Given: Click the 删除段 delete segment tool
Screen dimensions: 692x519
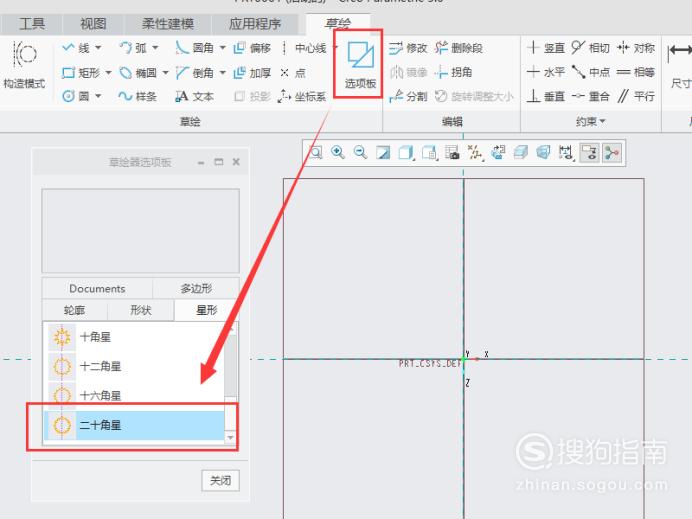Looking at the screenshot, I should (x=459, y=48).
